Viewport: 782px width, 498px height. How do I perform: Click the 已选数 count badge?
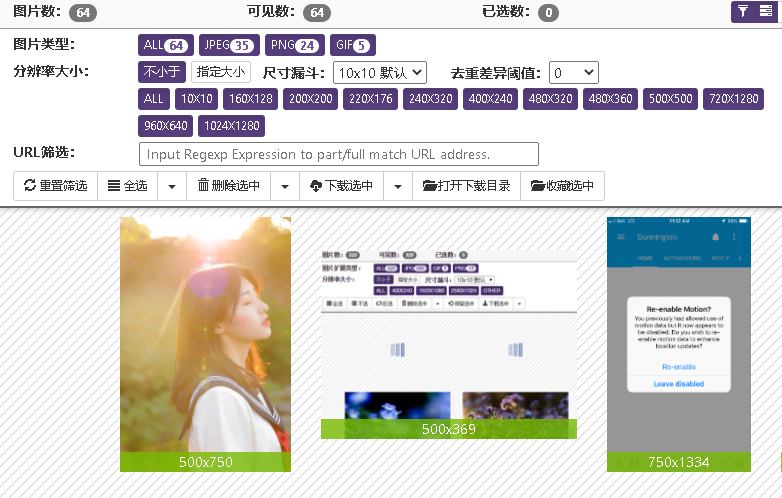[x=549, y=12]
